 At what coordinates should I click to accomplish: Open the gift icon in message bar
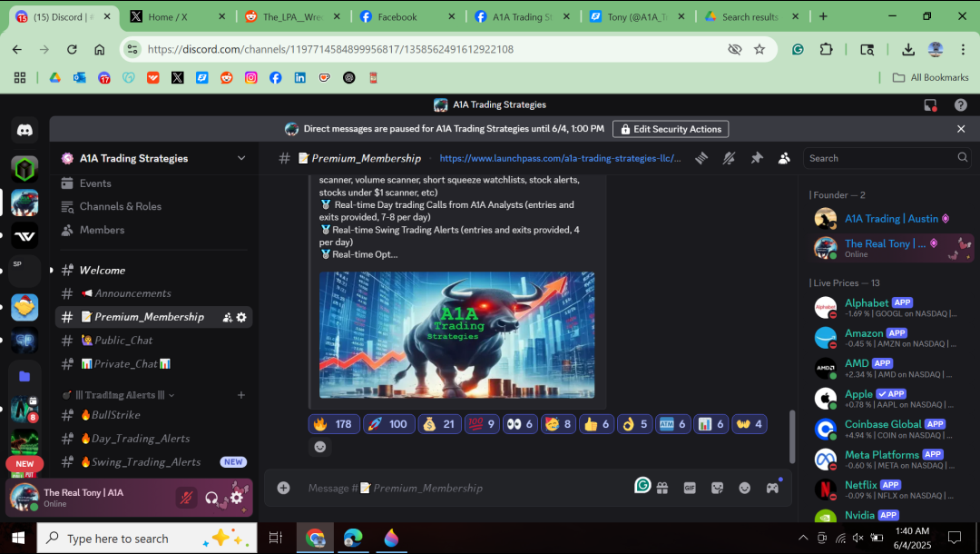662,488
